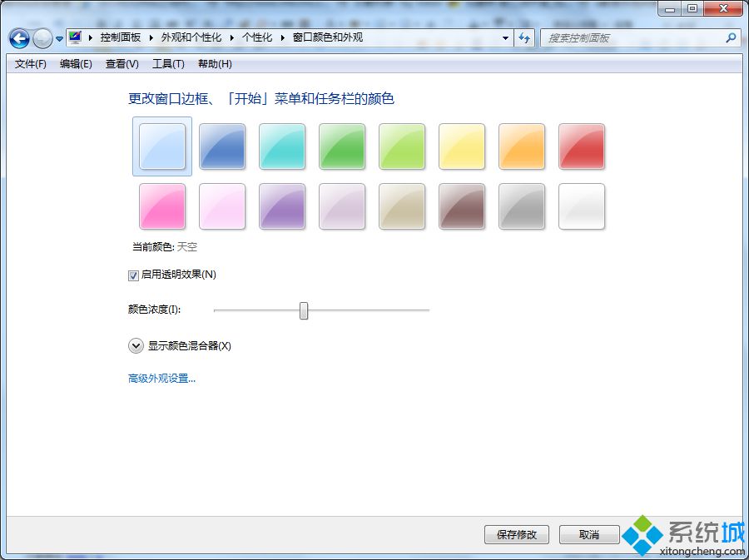The width and height of the screenshot is (749, 560).
Task: Navigate to 控制面板 breadcrumb
Action: click(x=121, y=37)
